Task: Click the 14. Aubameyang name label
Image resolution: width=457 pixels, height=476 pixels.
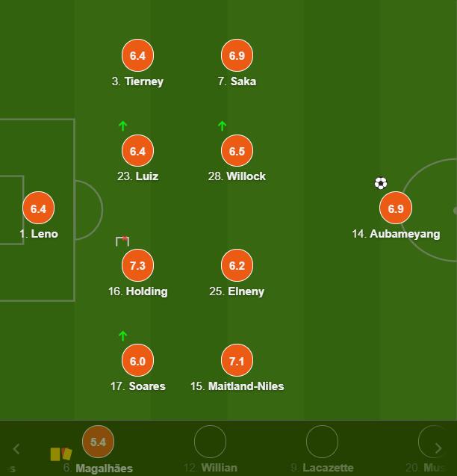Action: click(x=396, y=234)
